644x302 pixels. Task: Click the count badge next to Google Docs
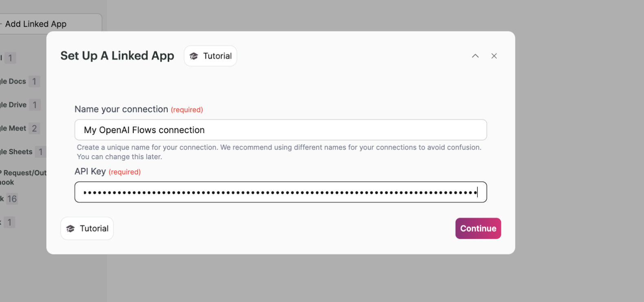34,82
